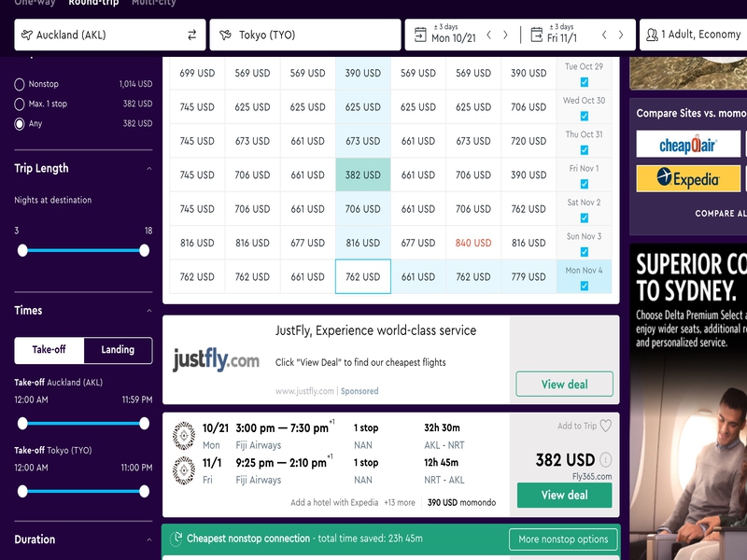
Task: Click the landing plane icon in Tokyo field
Action: [225, 35]
